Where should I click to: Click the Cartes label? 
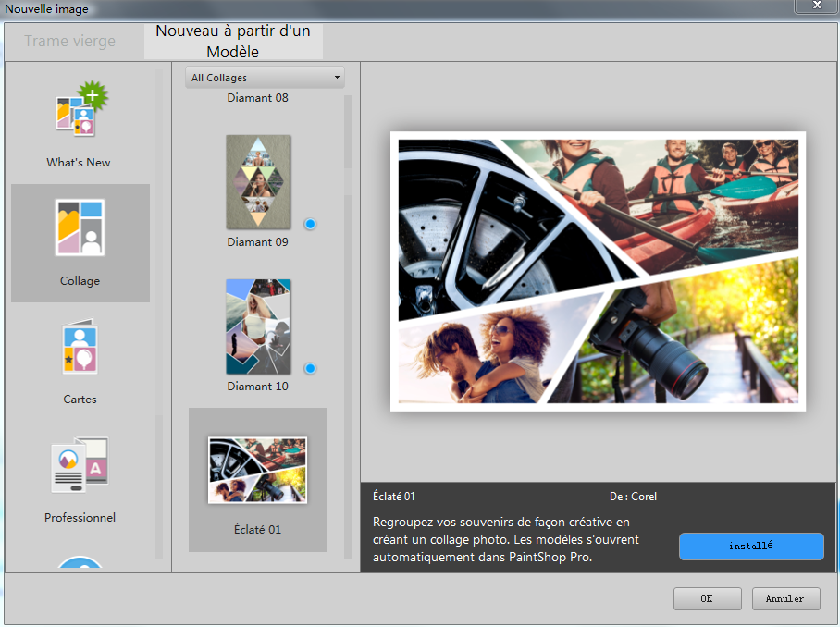click(x=80, y=399)
